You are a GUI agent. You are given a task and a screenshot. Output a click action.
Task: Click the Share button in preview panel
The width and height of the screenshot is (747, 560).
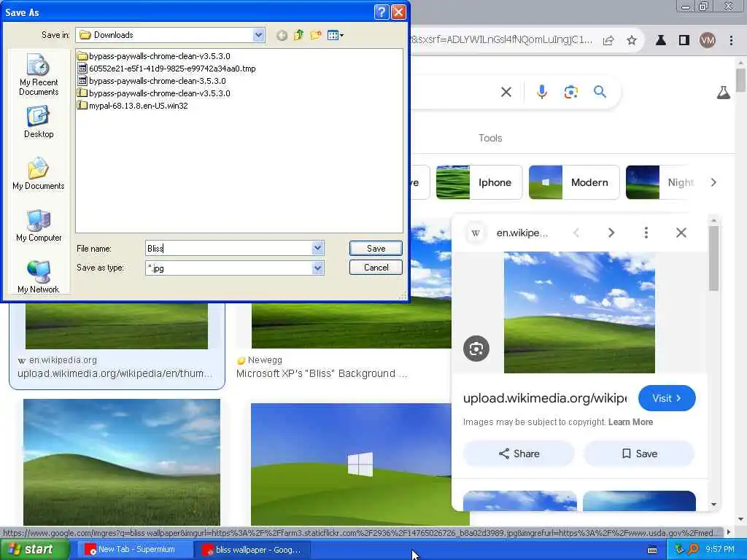tap(519, 454)
